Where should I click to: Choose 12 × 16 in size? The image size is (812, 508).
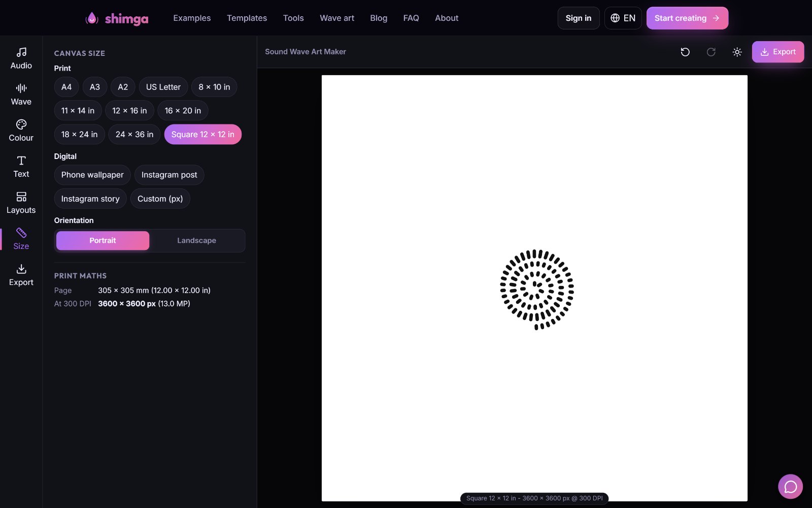coord(129,111)
